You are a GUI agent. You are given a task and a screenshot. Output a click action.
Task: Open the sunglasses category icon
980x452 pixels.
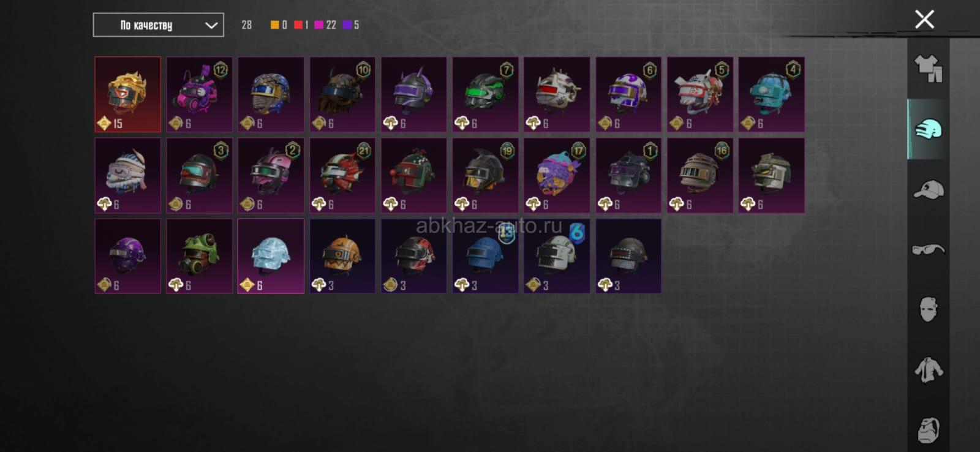click(929, 249)
